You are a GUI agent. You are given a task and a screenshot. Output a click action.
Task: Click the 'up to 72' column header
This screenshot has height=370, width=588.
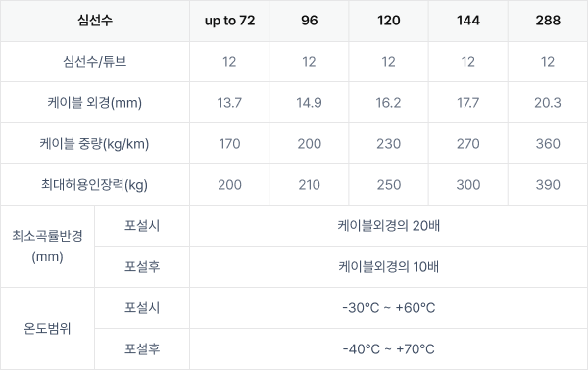pos(229,21)
